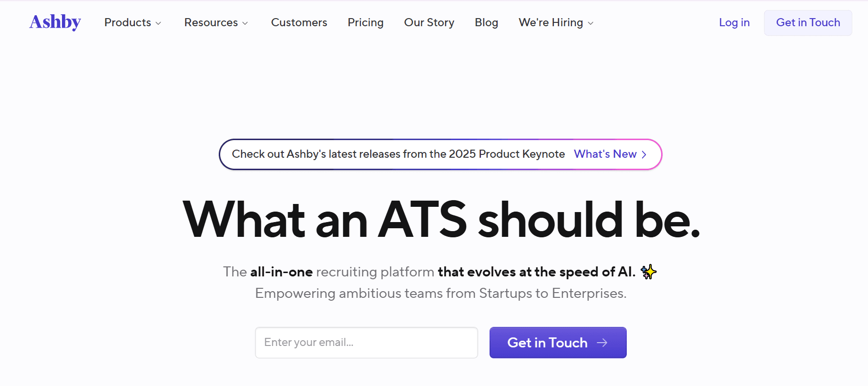This screenshot has height=386, width=868.
Task: Expand the We're Hiring dropdown
Action: click(x=556, y=22)
